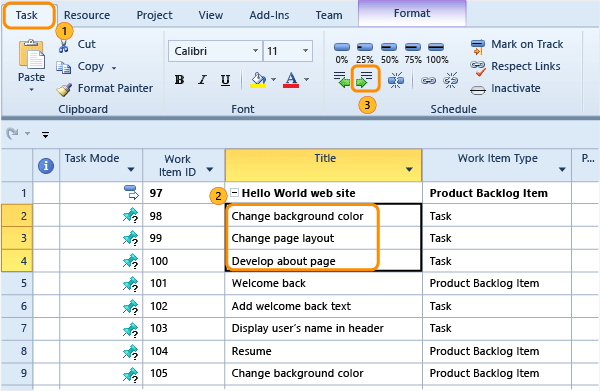Click the Split Task icon
The height and width of the screenshot is (391, 600).
(396, 80)
